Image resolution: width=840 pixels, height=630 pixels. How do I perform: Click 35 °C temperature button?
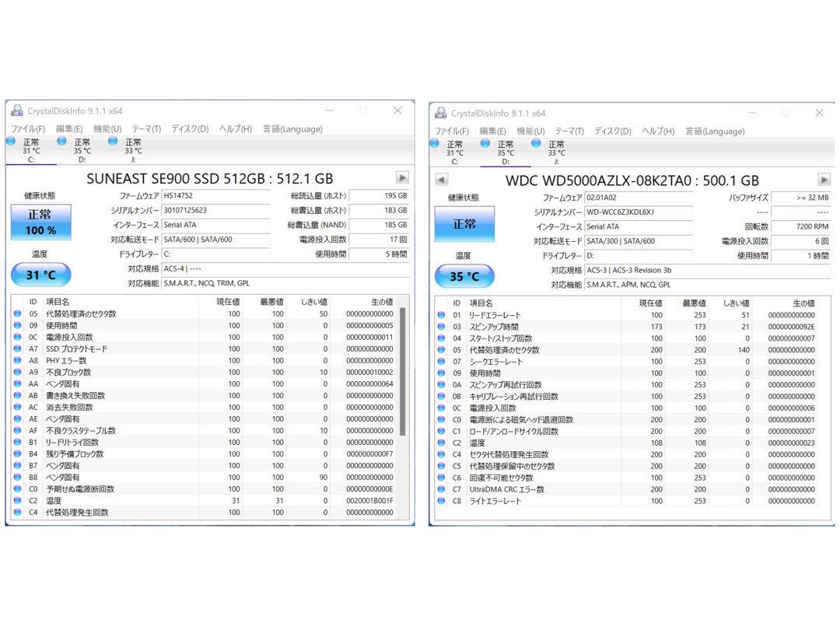click(464, 276)
